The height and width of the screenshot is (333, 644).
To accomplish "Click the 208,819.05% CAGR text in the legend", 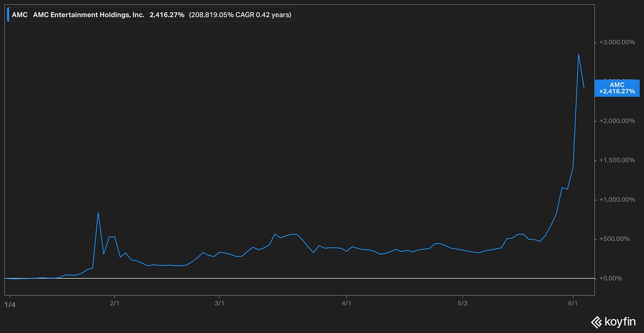I will point(240,15).
